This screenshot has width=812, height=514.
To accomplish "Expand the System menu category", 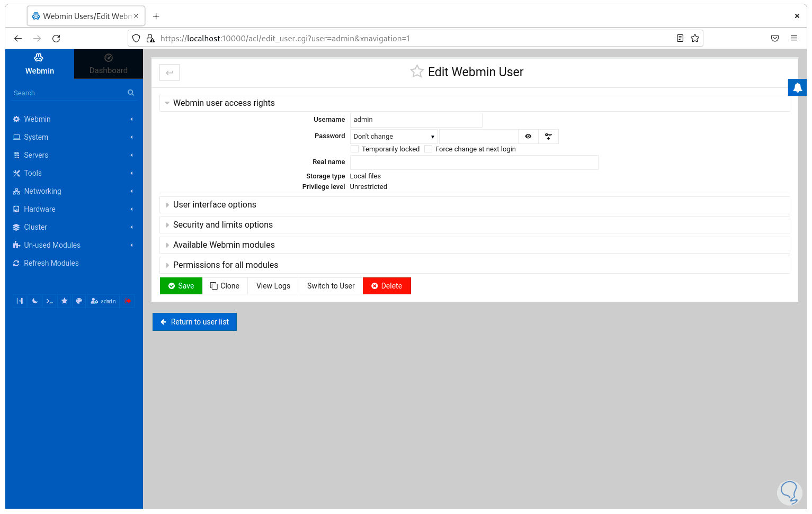I will pyautogui.click(x=74, y=137).
